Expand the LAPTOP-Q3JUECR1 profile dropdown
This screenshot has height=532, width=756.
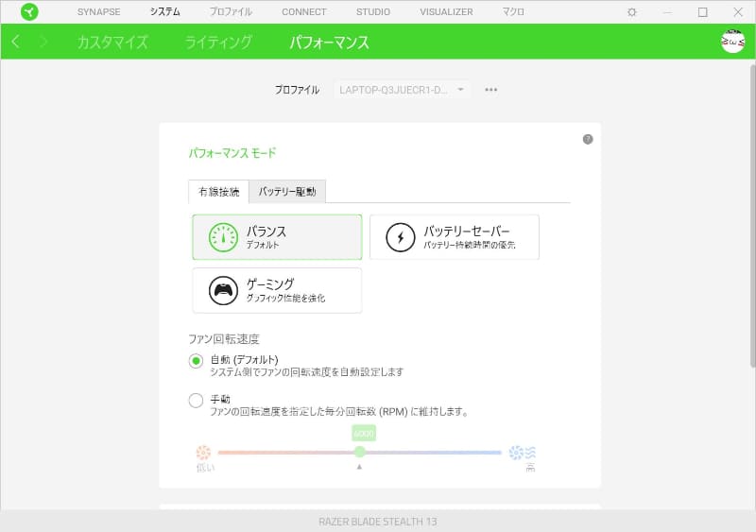click(x=403, y=90)
